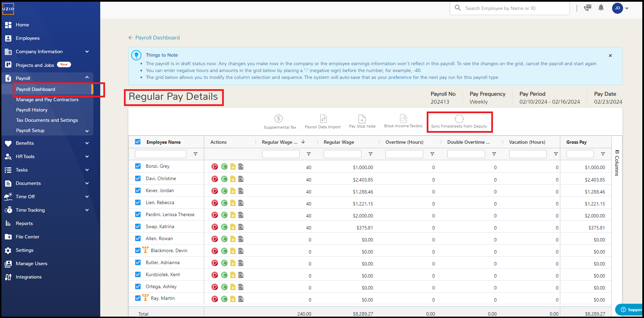Open the Columns side panel
644x318 pixels.
point(617,163)
